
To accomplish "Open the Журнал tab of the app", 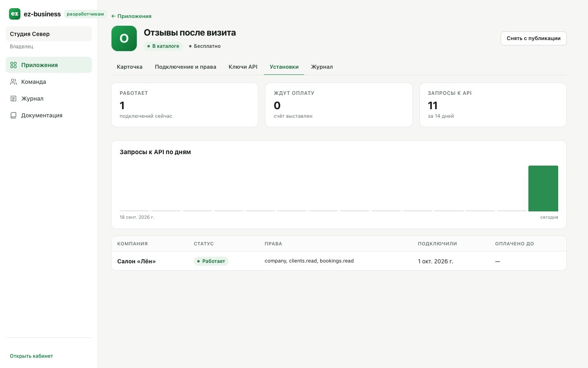I will coord(322,67).
